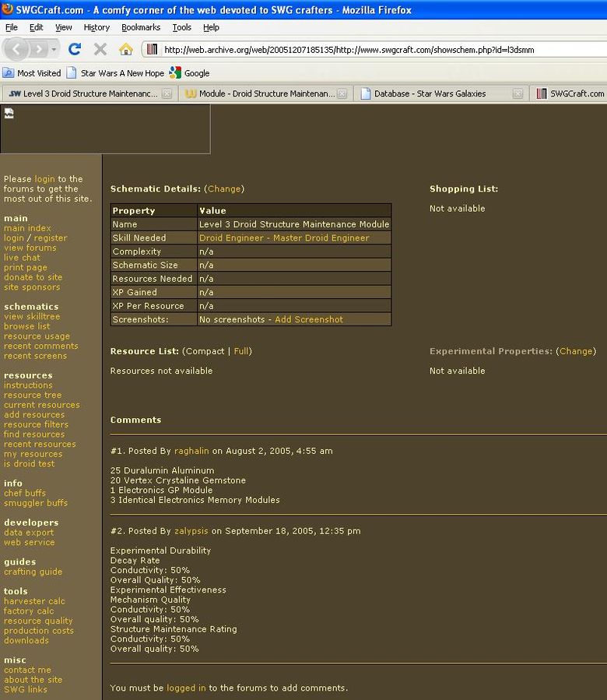Screen dimensions: 607x700
Task: Click the Stop loading X icon
Action: pyautogui.click(x=100, y=49)
